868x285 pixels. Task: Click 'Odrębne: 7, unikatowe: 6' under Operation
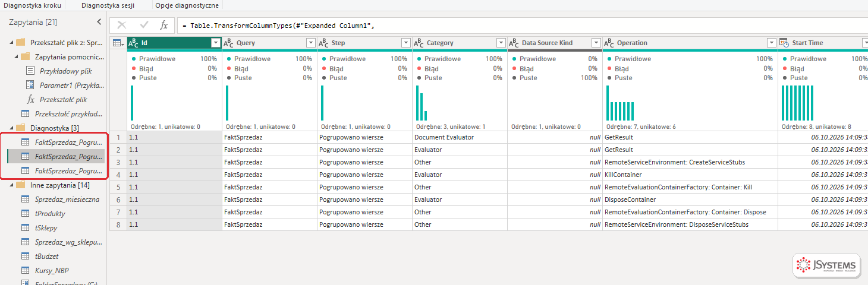click(x=640, y=126)
